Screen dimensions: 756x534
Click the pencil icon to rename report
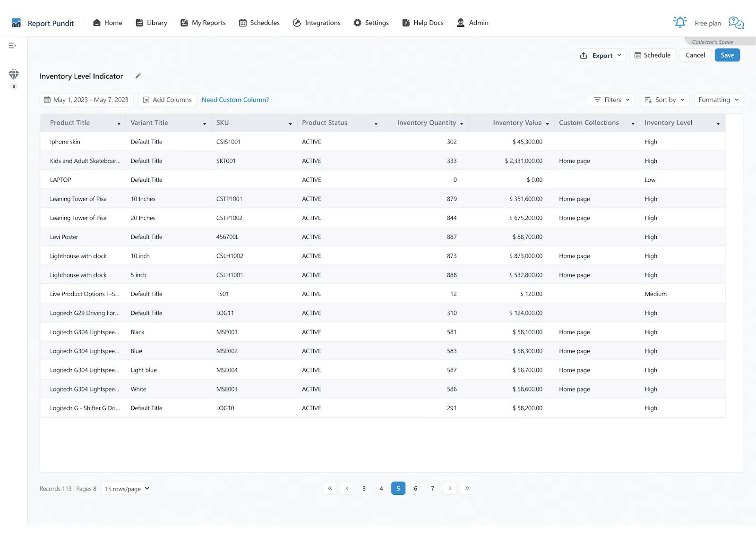(138, 76)
